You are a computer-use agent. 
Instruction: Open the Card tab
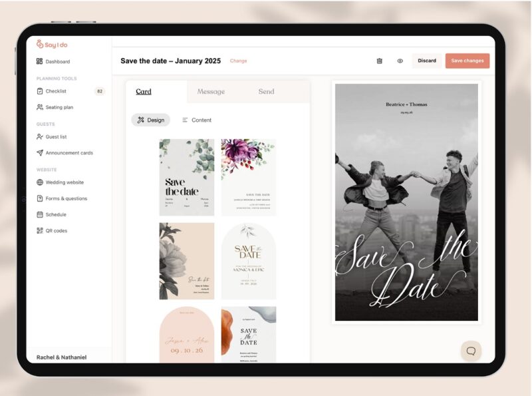[144, 92]
